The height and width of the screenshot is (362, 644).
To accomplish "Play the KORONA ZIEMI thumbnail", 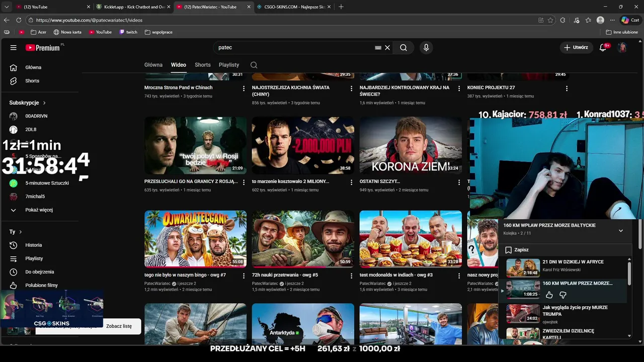I will coord(411,146).
